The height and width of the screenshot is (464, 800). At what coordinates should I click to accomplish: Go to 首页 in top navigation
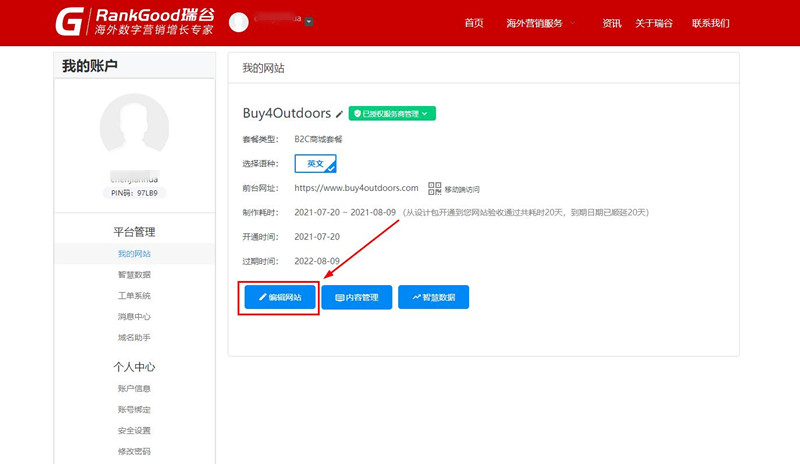[474, 22]
